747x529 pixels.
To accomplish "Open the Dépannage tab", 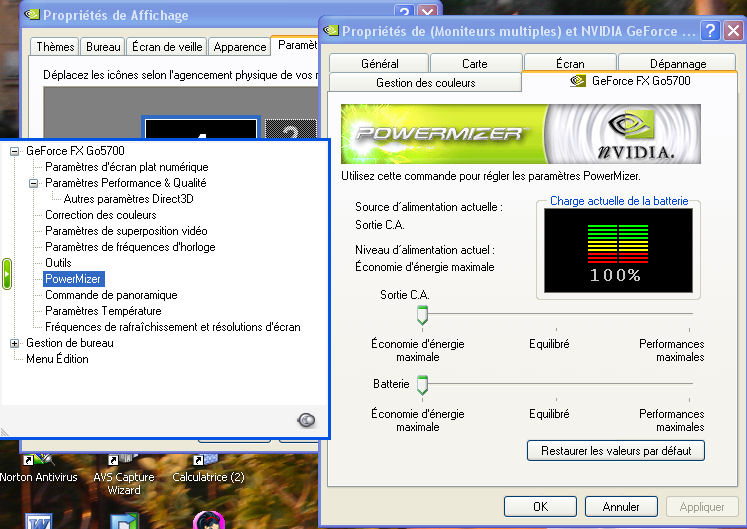I will click(677, 64).
